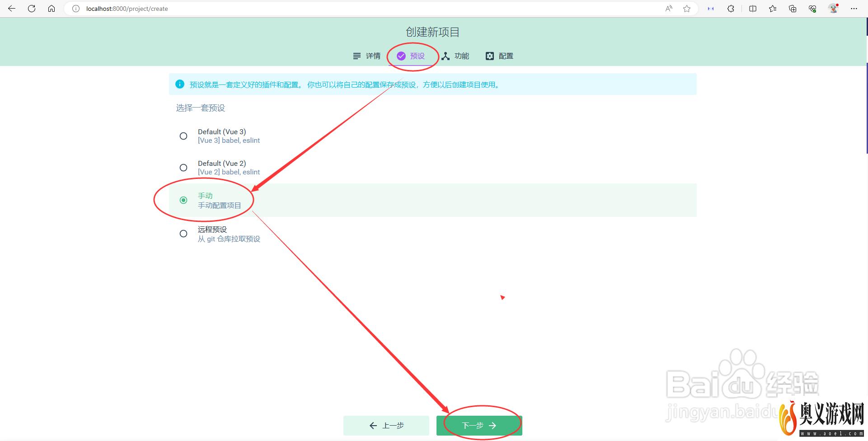
Task: Open browser essentials heart icon
Action: 812,9
